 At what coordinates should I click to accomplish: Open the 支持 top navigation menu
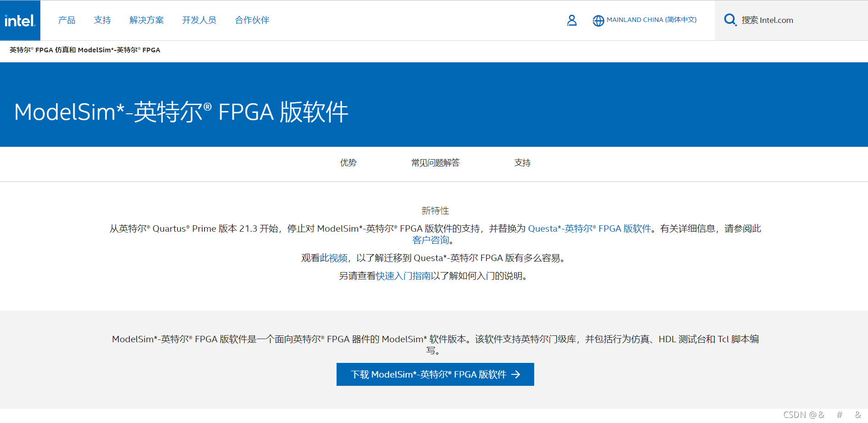pos(102,20)
